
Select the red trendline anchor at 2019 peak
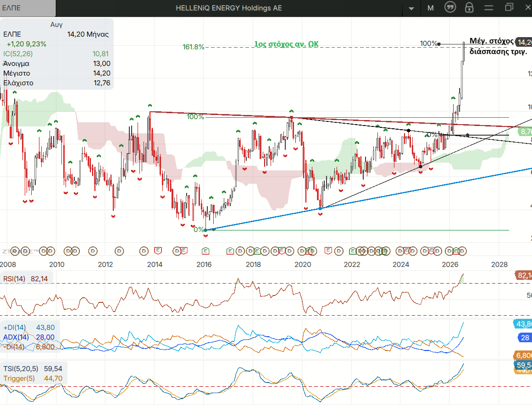(291, 118)
